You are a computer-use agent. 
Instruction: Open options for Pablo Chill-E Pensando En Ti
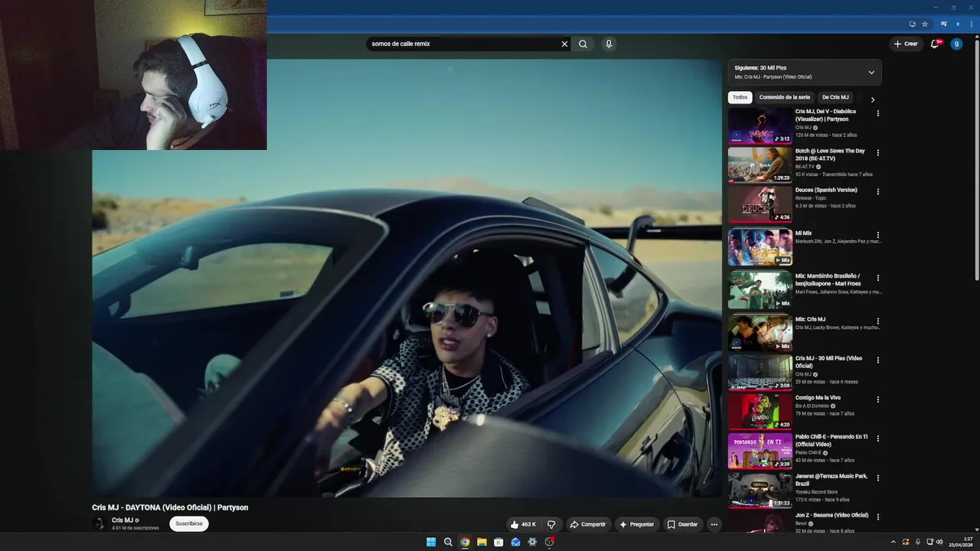(878, 439)
